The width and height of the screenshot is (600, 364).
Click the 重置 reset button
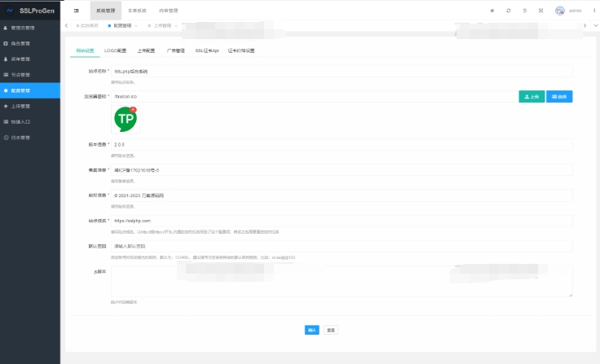point(331,330)
